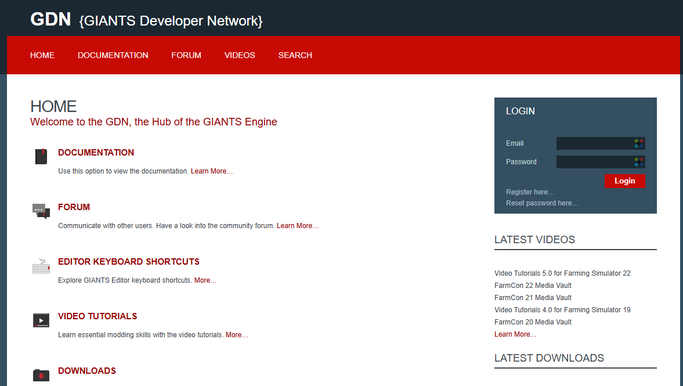Open the FORUM heading link
Screen dimensions: 683x386
pos(74,207)
